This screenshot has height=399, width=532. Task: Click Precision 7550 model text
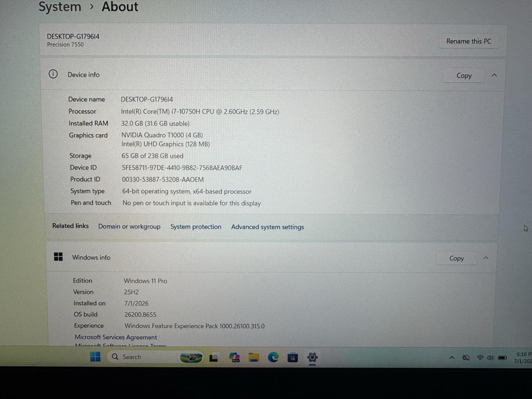click(x=65, y=45)
